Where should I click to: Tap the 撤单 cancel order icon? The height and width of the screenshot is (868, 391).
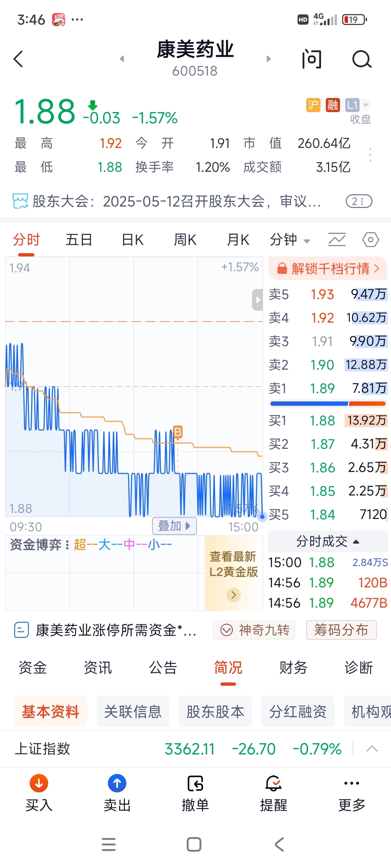click(x=195, y=784)
